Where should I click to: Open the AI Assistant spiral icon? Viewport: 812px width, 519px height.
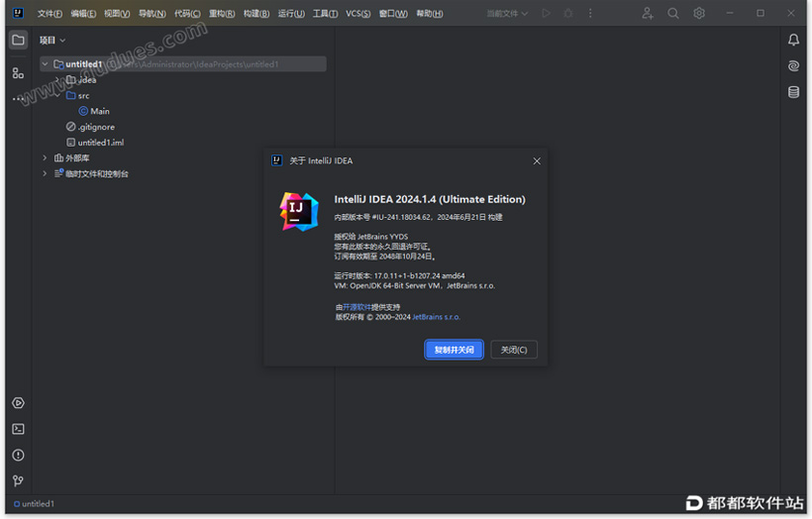coord(793,65)
